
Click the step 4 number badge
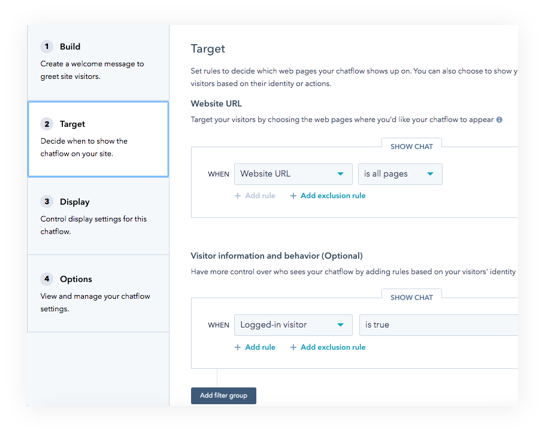coord(47,279)
